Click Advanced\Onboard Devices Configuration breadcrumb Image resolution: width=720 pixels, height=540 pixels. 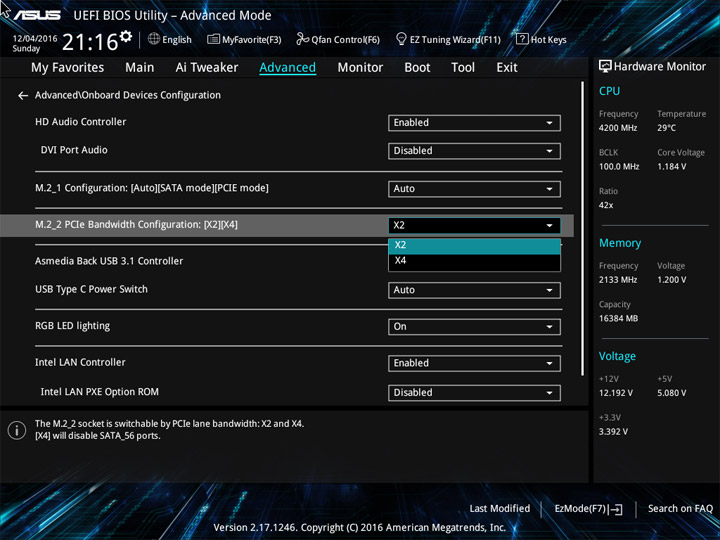128,96
